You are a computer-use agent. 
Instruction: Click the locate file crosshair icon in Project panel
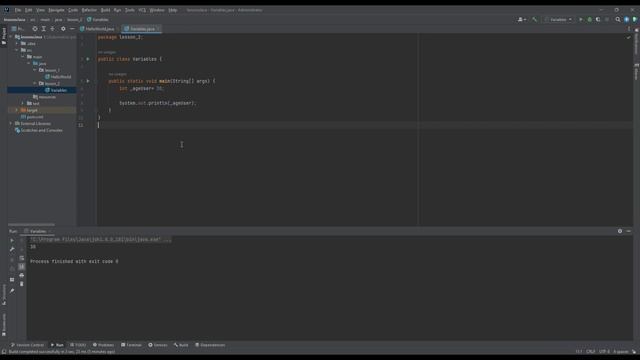click(35, 29)
